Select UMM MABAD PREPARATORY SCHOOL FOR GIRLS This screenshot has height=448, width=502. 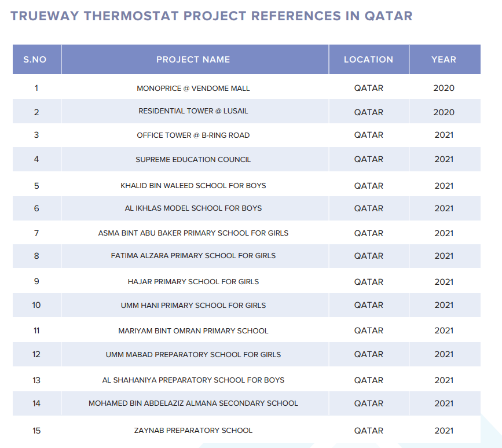pos(193,355)
